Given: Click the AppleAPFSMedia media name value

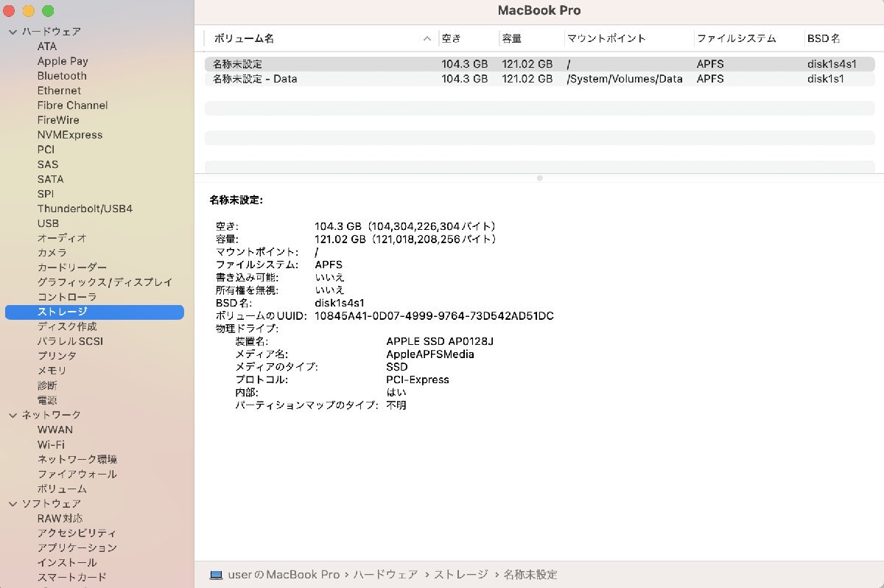Looking at the screenshot, I should [x=430, y=354].
